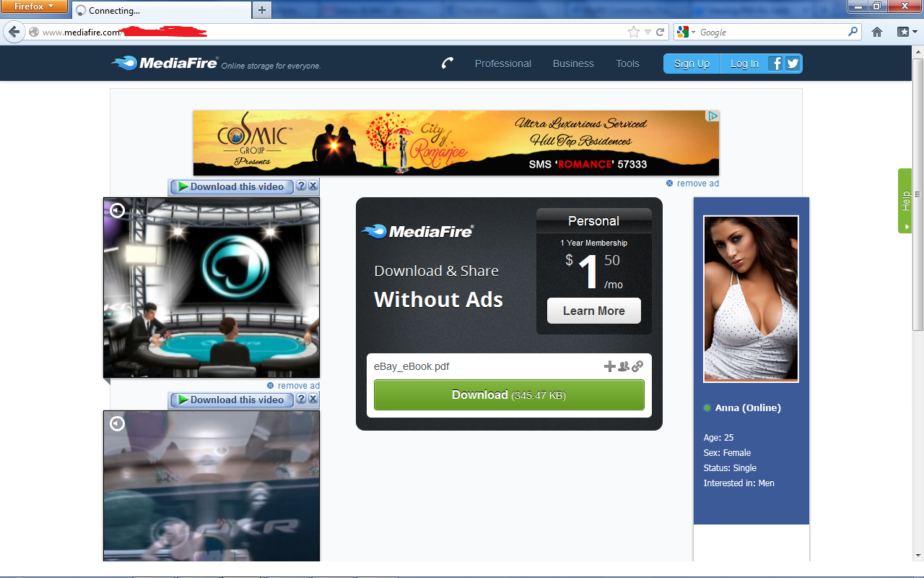
Task: Click the phone icon in header
Action: pyautogui.click(x=448, y=64)
